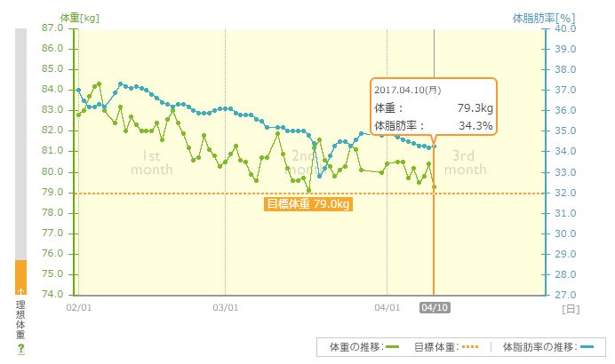
Task: Click the 2017.04.10 tooltip box
Action: click(433, 107)
